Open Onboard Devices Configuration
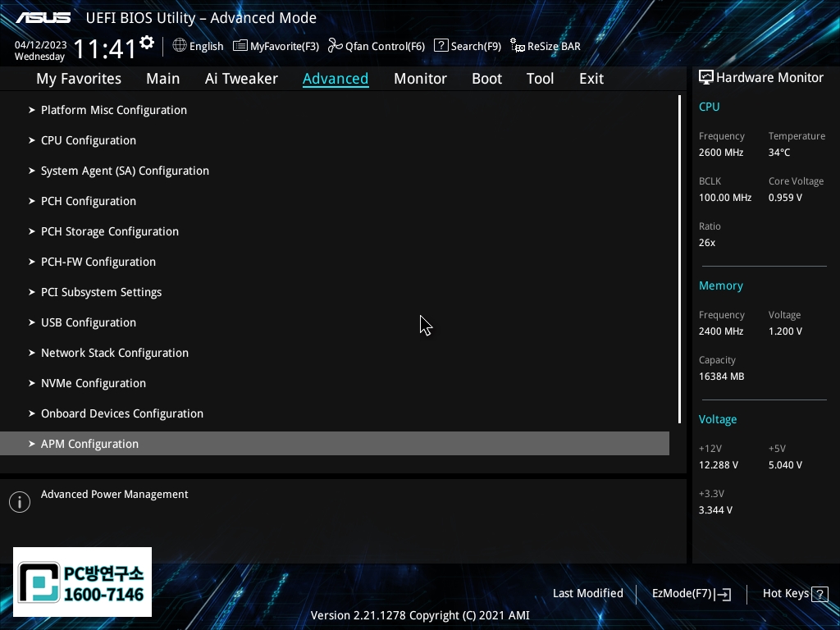 (x=122, y=413)
